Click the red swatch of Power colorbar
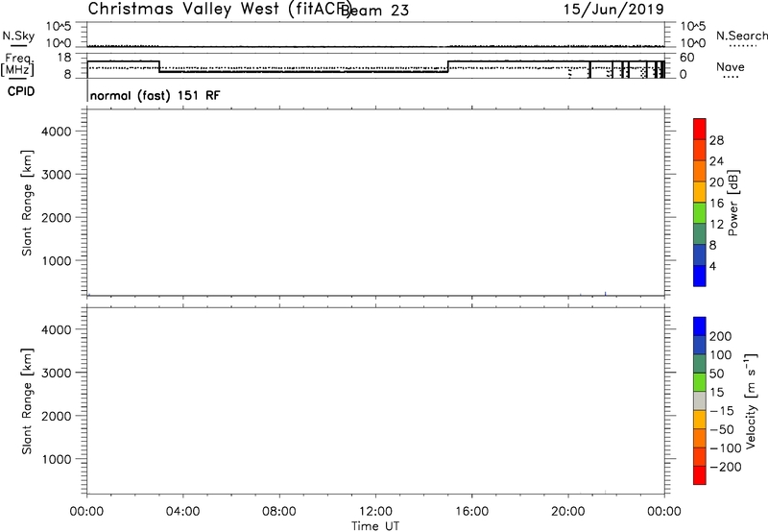 click(x=700, y=129)
